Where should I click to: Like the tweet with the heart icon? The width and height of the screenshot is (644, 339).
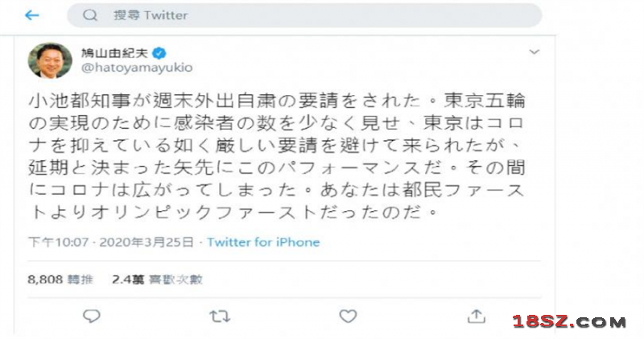point(348,316)
